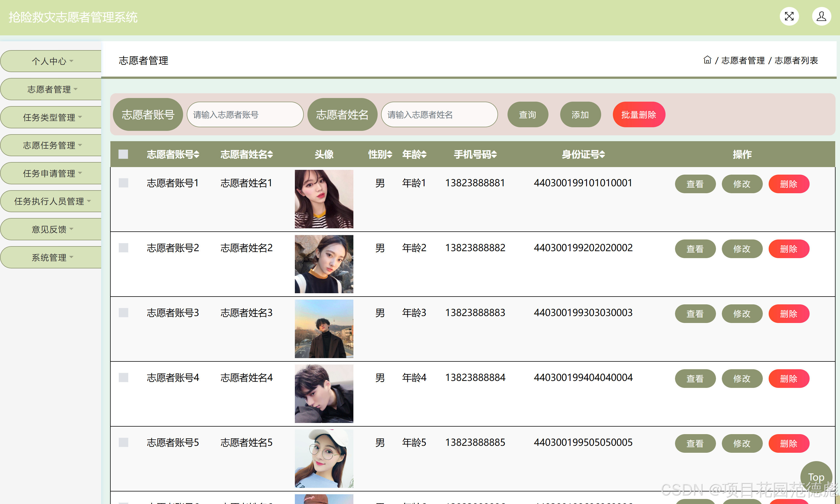Image resolution: width=840 pixels, height=504 pixels.
Task: Expand the 系统管理 sidebar menu
Action: pos(52,258)
